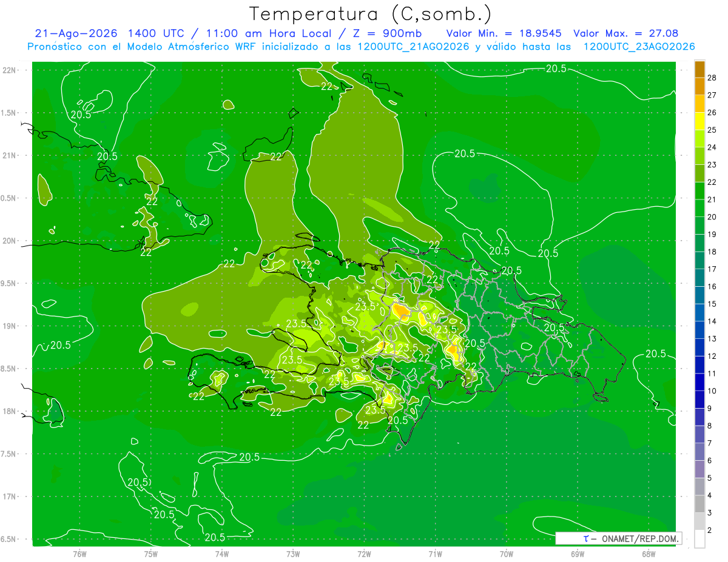Click the 'Valor Max. = 27.08' text
The image size is (728, 562).
(625, 33)
